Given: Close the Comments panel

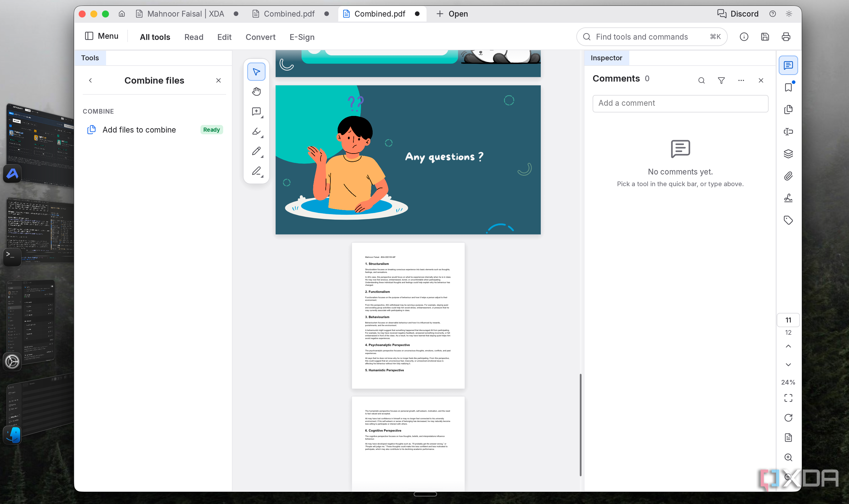Looking at the screenshot, I should click(x=761, y=80).
